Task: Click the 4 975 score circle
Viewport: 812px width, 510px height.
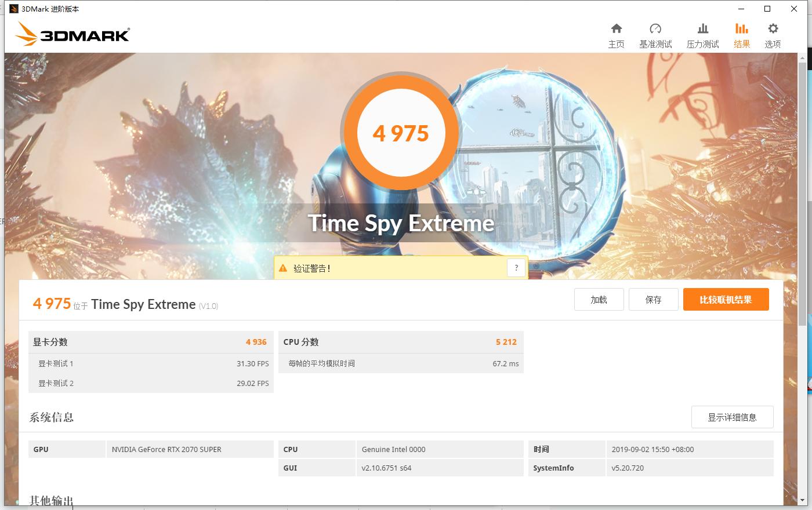Action: 401,133
